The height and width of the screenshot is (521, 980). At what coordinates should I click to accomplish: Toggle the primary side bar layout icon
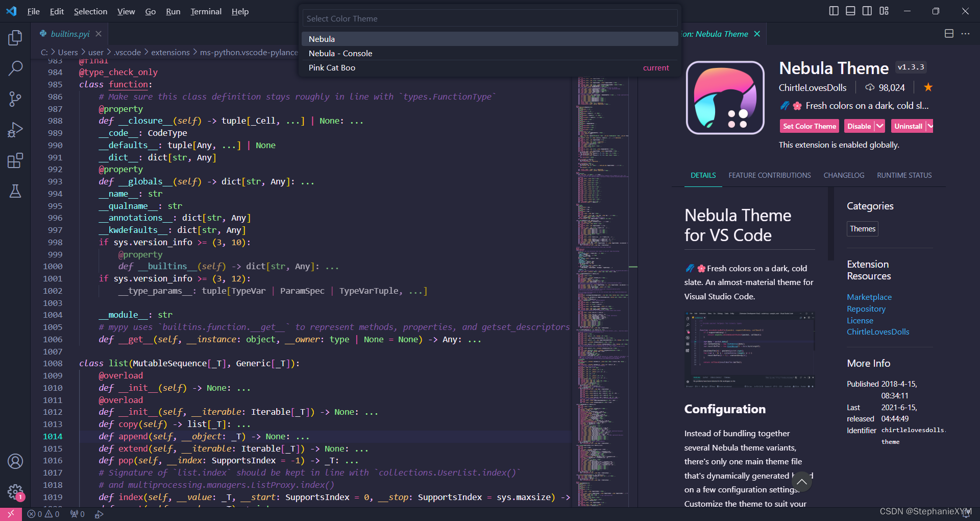tap(834, 11)
